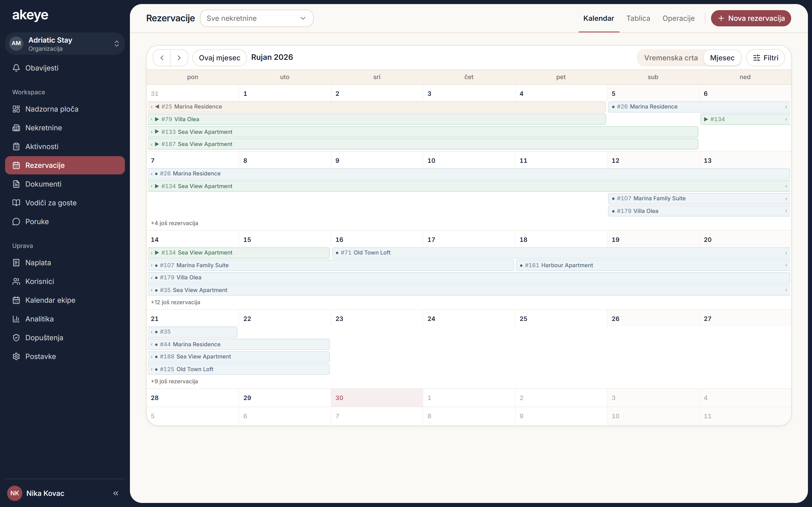Open Vodiči za goste book icon

point(16,203)
